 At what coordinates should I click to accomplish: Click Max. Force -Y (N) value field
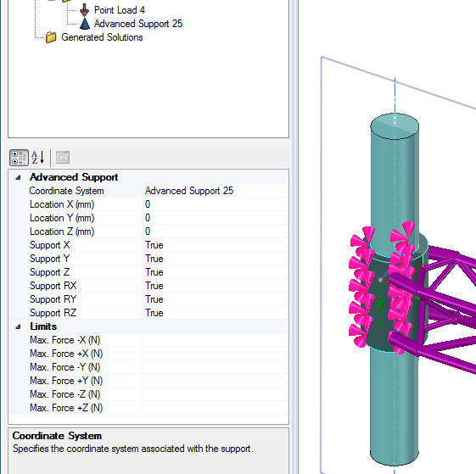click(215, 367)
